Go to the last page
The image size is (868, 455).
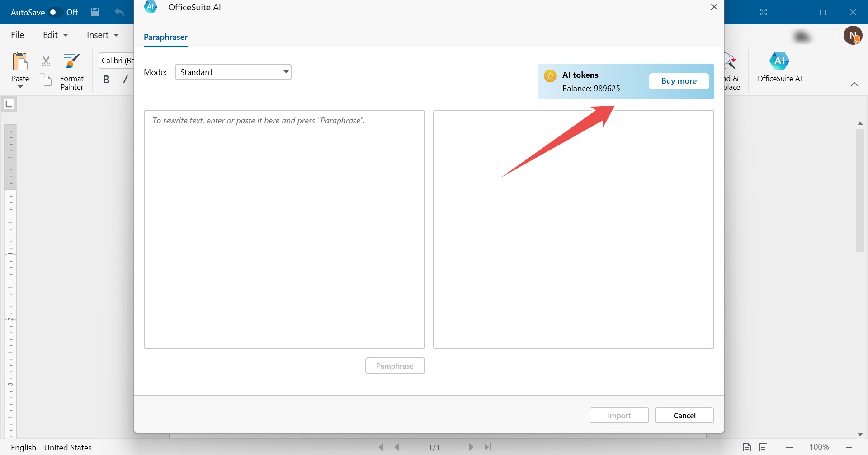pyautogui.click(x=487, y=447)
